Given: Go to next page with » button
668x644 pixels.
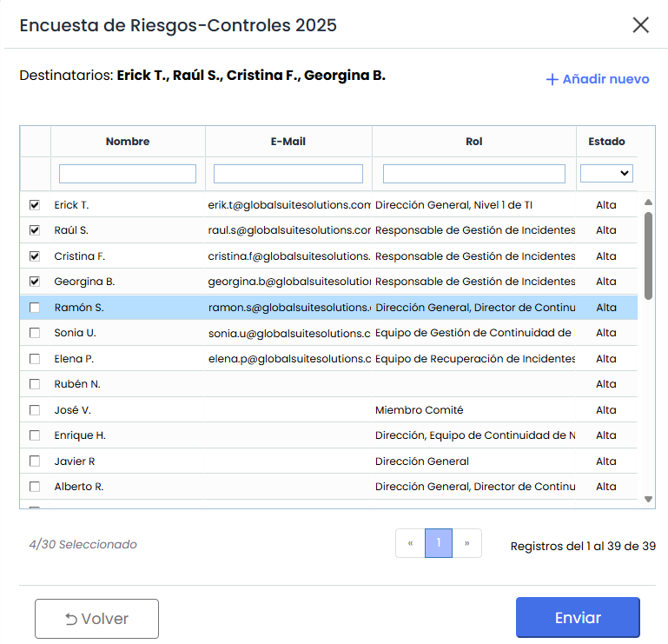Looking at the screenshot, I should (x=467, y=543).
